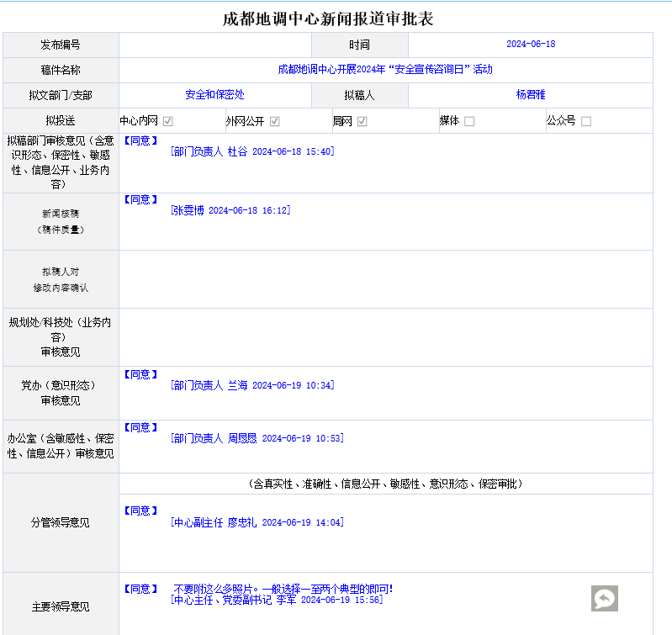This screenshot has width=672, height=635.
Task: Click note （含真实性、准确性、信息公开…）
Action: [x=385, y=484]
